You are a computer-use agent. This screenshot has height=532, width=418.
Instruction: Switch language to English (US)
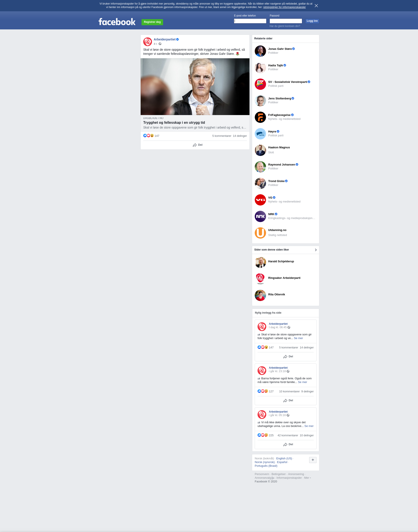point(284,458)
